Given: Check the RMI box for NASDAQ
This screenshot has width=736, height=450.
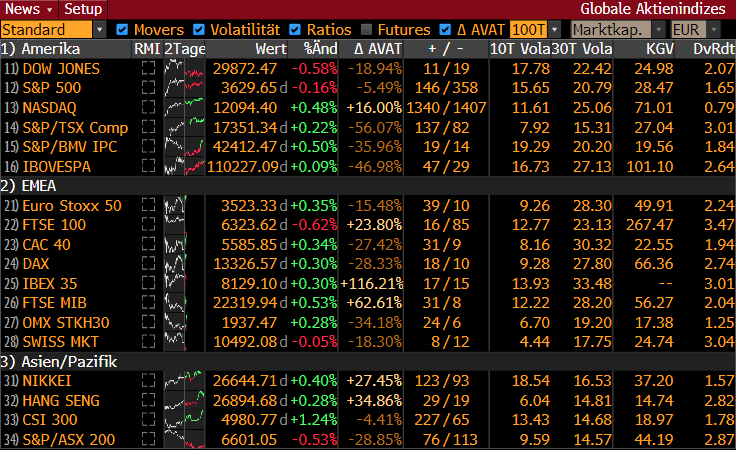Looking at the screenshot, I should tap(148, 107).
